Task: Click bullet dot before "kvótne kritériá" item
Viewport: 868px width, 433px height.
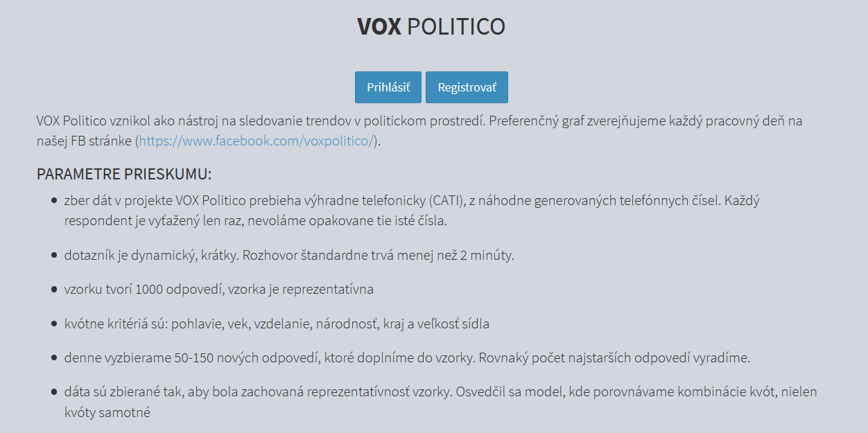Action: click(x=54, y=324)
